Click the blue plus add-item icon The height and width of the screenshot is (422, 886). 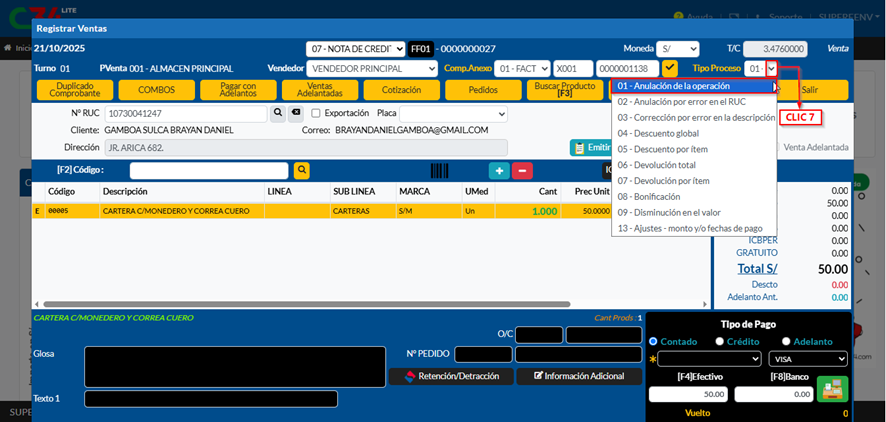(x=498, y=171)
